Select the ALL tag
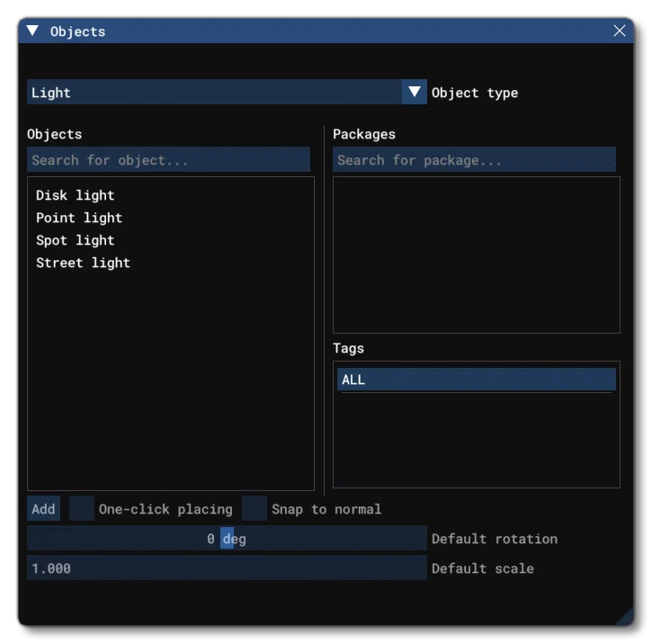 (x=476, y=380)
